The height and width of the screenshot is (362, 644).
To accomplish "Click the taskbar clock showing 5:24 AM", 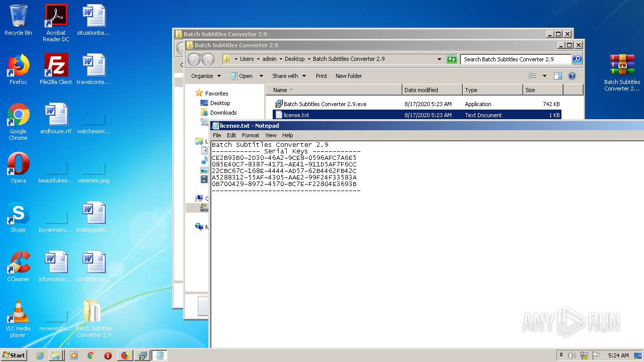I will tap(618, 355).
